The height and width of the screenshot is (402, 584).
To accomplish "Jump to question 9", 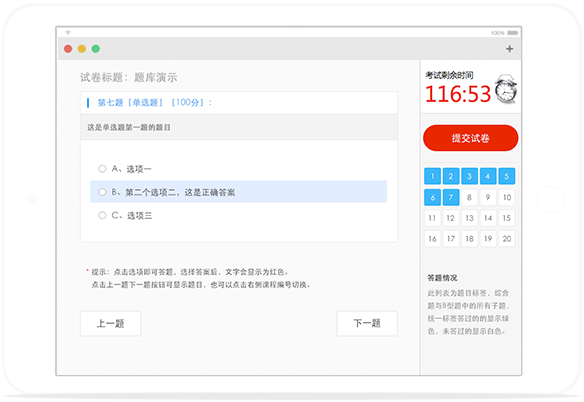I will [488, 197].
